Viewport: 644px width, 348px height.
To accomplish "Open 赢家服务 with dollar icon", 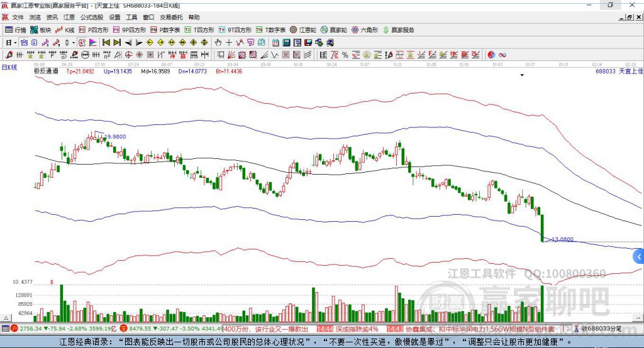I will point(398,30).
